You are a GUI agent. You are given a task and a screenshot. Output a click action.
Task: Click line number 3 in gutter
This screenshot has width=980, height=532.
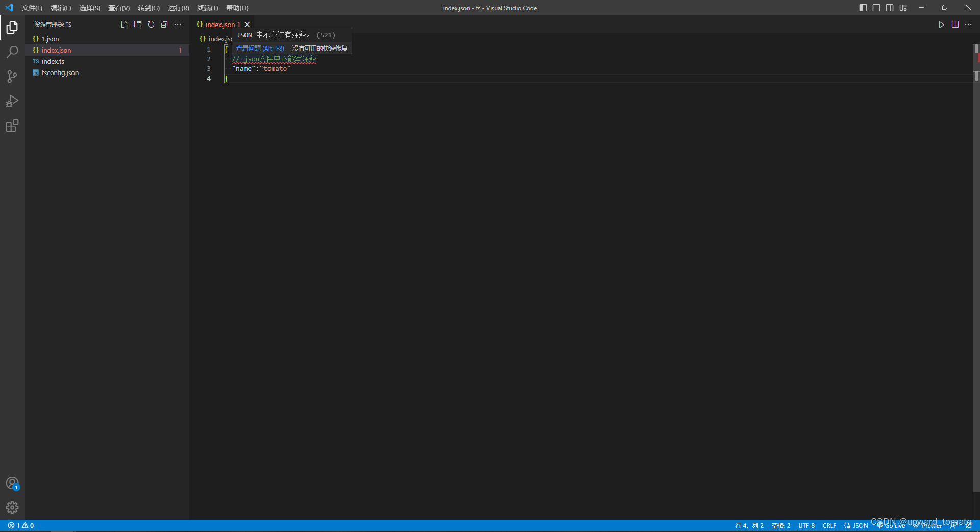209,69
